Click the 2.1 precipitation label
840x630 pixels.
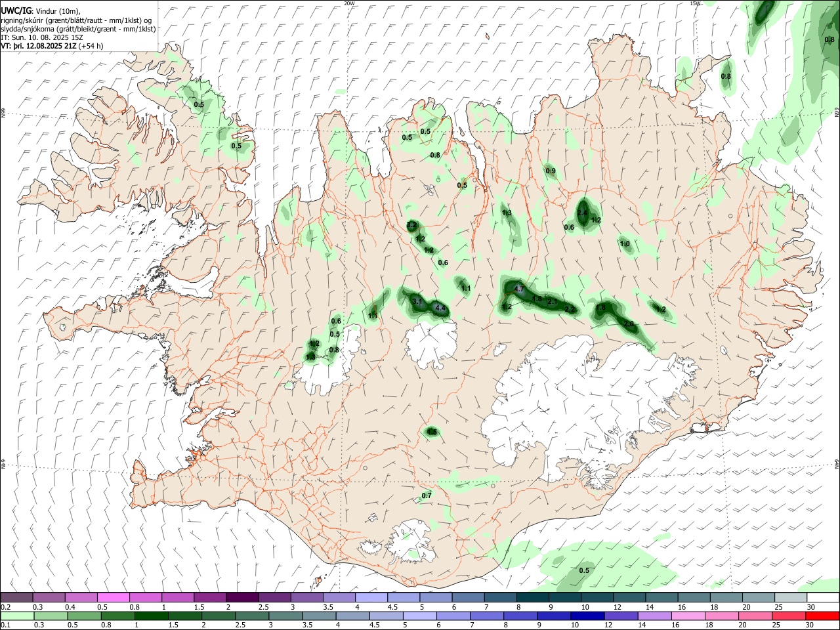pos(552,302)
